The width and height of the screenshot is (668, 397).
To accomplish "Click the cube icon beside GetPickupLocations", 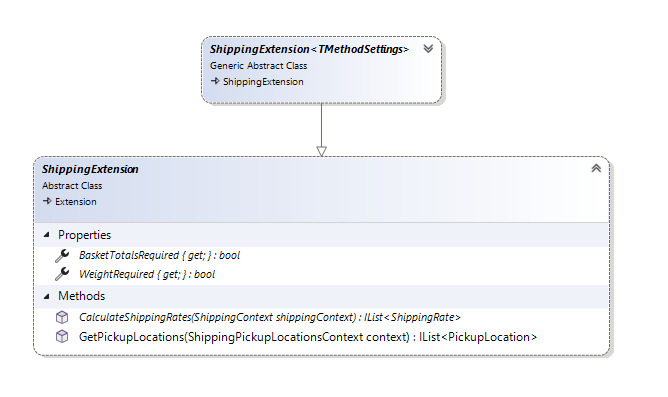I will click(x=62, y=337).
